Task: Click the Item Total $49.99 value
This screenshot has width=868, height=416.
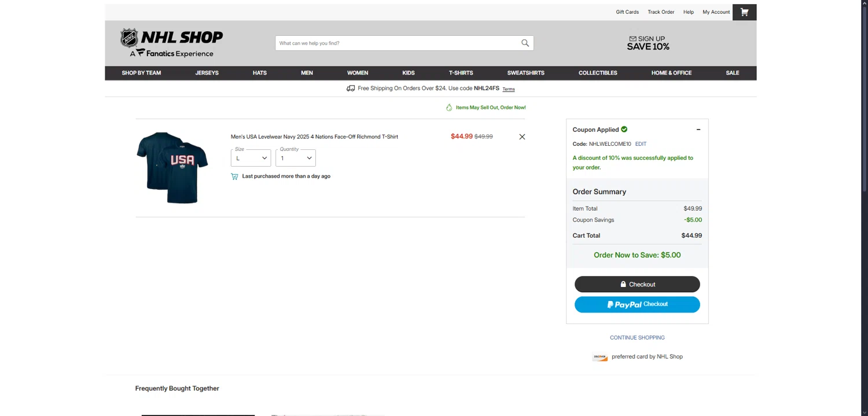Action: (x=693, y=208)
